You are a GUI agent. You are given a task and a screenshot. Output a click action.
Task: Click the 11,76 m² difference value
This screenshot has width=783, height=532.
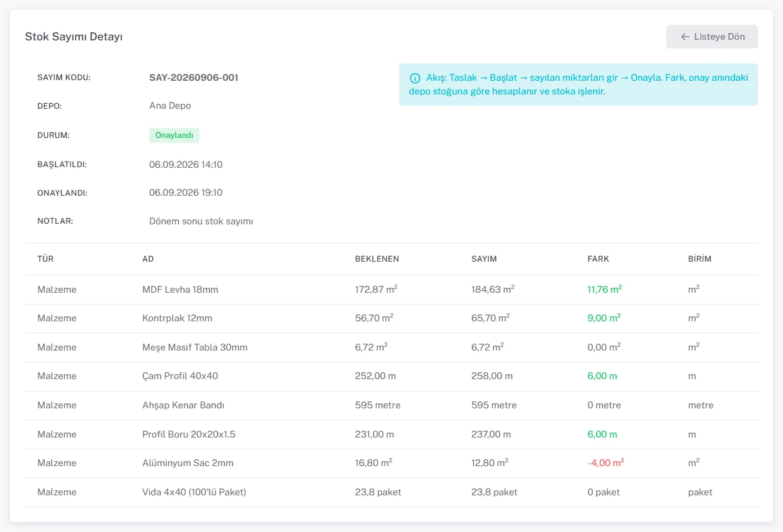[x=605, y=289]
